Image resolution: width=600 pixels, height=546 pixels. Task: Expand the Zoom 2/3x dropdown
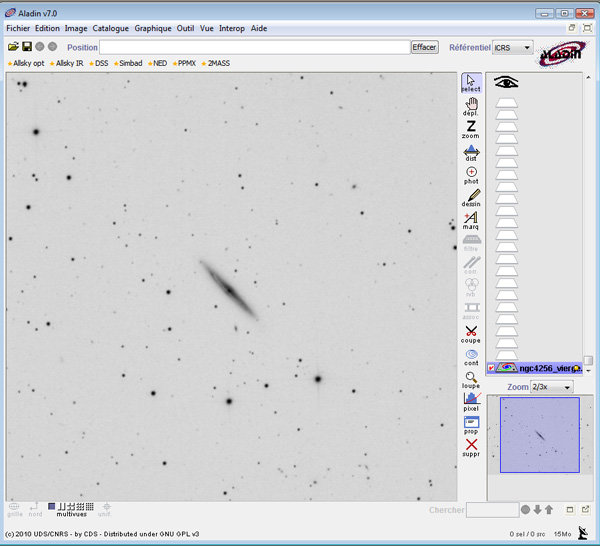(552, 387)
